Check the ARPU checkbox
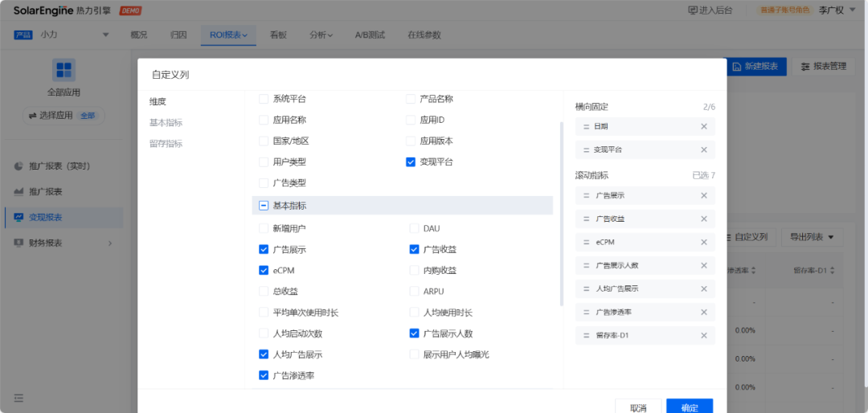Viewport: 868px width, 413px height. 414,291
